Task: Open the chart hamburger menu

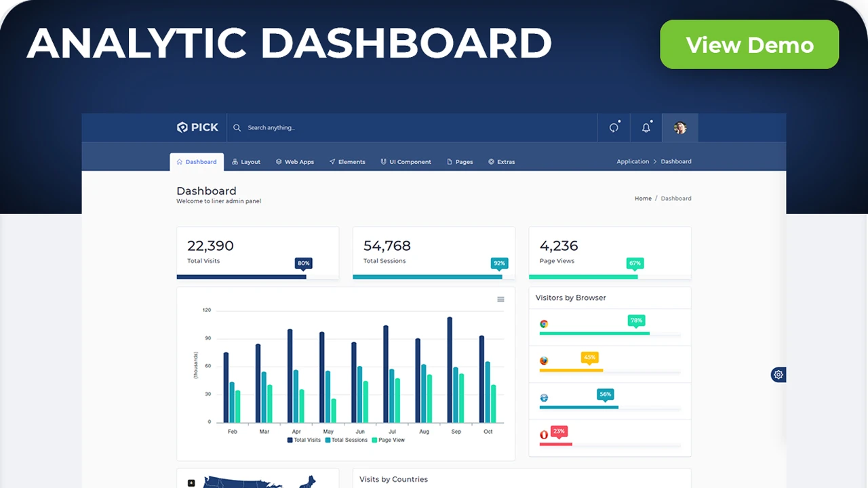Action: tap(500, 299)
